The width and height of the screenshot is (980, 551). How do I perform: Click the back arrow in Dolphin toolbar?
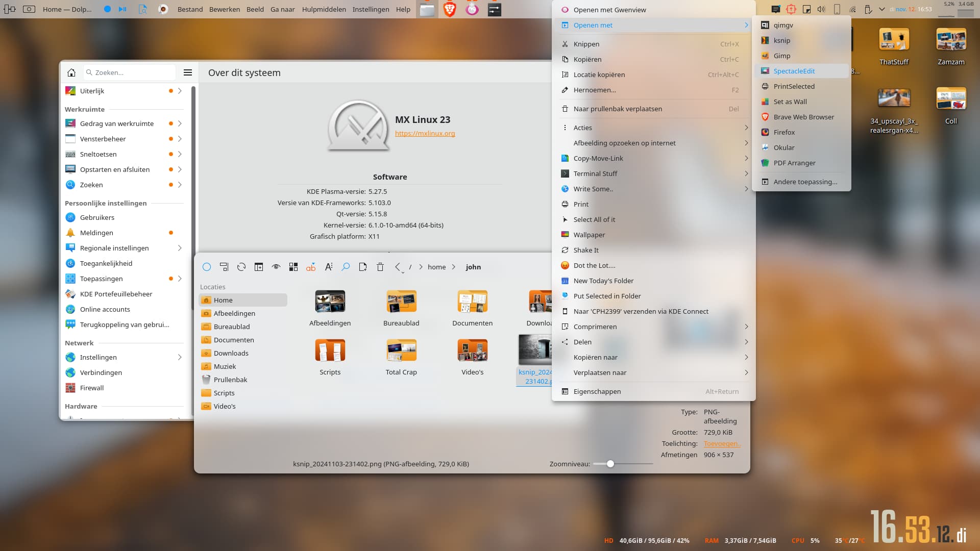point(398,267)
